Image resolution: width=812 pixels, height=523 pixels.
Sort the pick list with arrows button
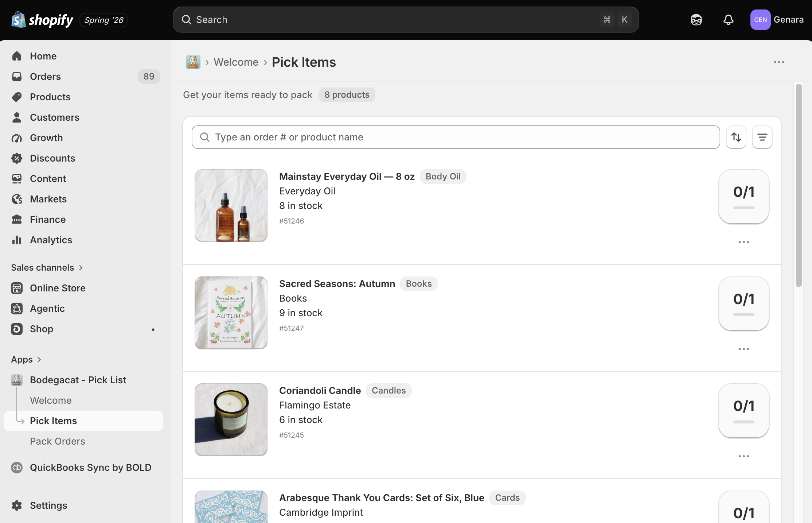tap(736, 137)
